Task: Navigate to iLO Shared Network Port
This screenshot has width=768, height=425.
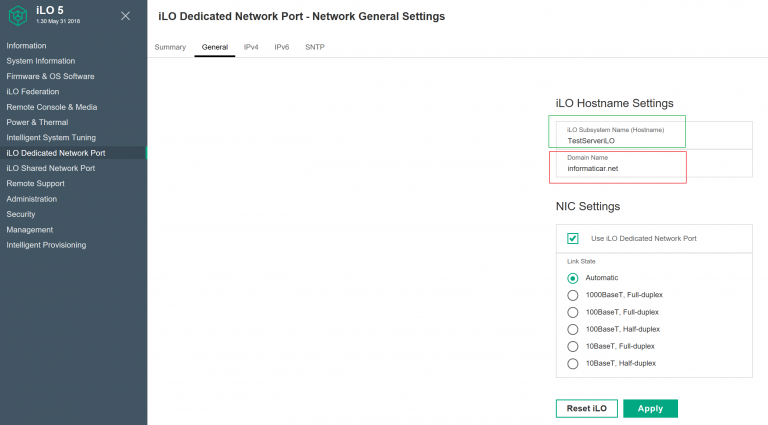Action: [x=51, y=168]
